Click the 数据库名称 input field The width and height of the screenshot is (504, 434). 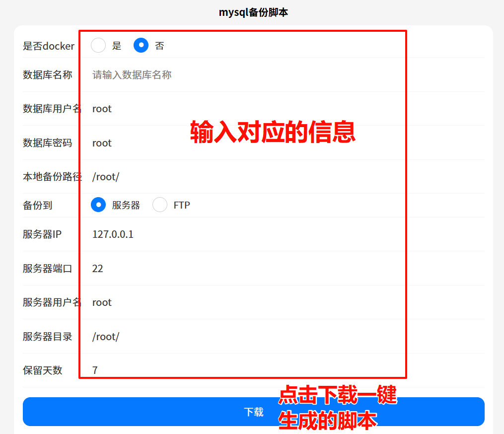288,75
